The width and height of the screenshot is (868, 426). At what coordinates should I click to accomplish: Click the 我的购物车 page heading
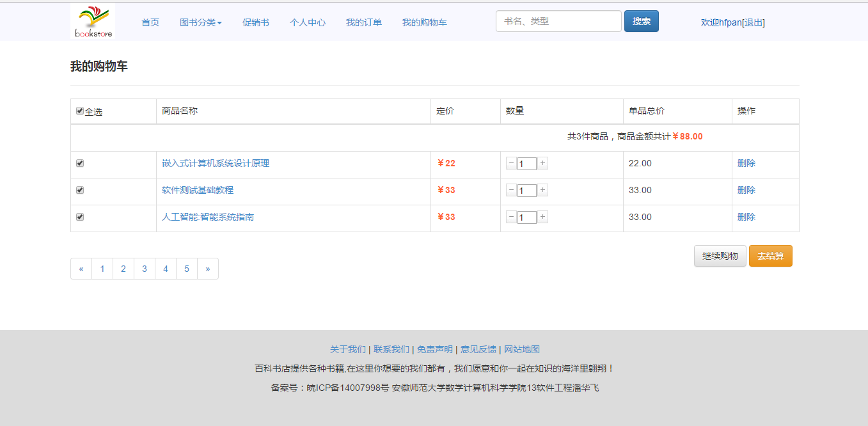[99, 66]
